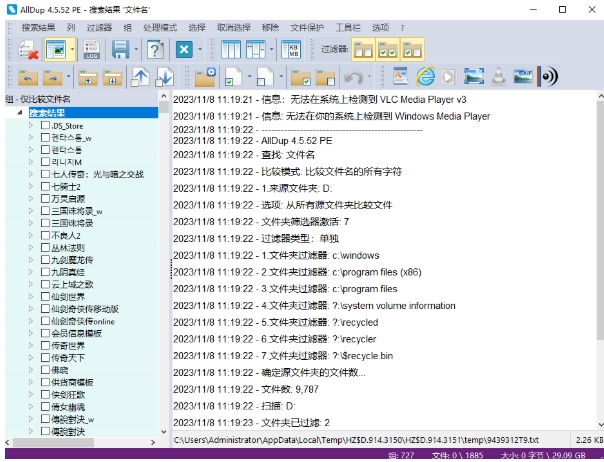Expand the 供货商模板 tree node
Viewport: 604px width, 462px height.
pos(31,382)
